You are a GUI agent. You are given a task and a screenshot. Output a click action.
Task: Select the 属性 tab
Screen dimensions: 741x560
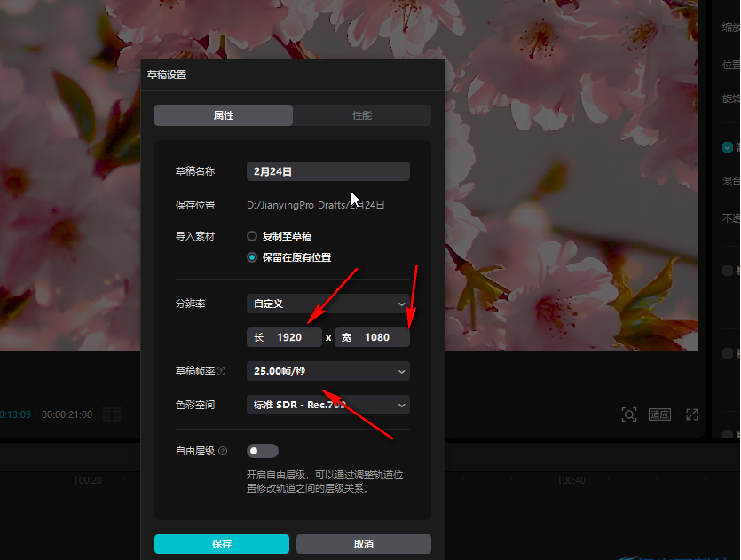223,115
